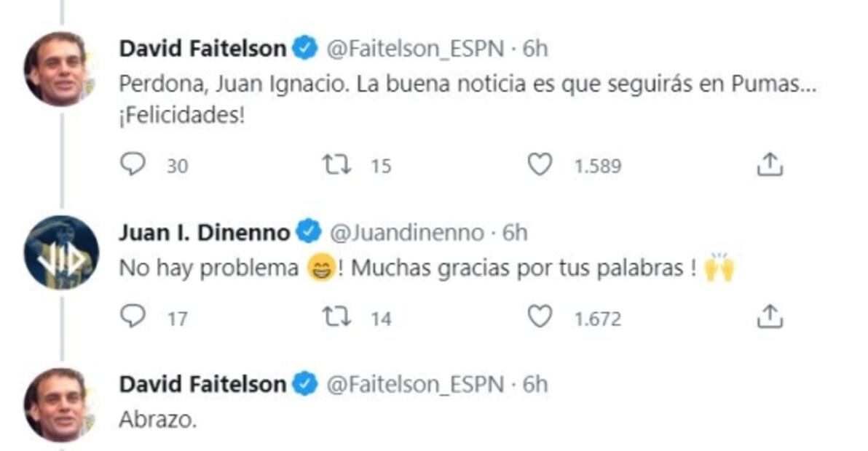Click David Faitelson's name in first tweet

point(203,49)
